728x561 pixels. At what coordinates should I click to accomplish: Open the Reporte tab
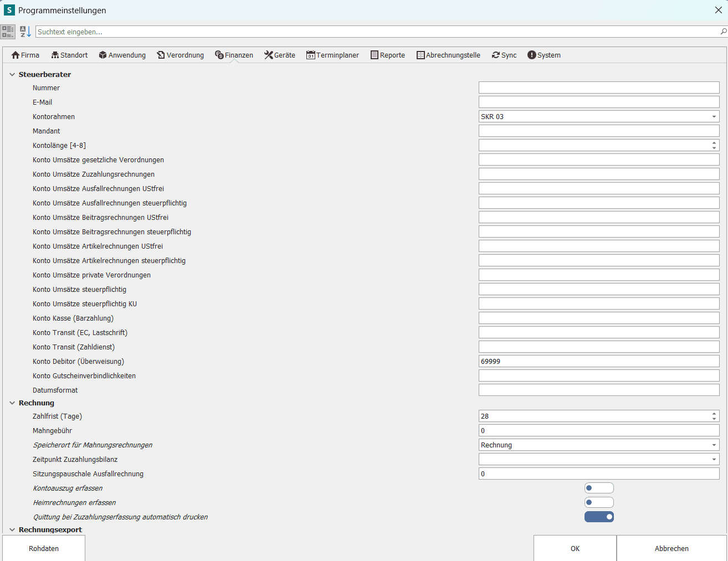pos(388,55)
